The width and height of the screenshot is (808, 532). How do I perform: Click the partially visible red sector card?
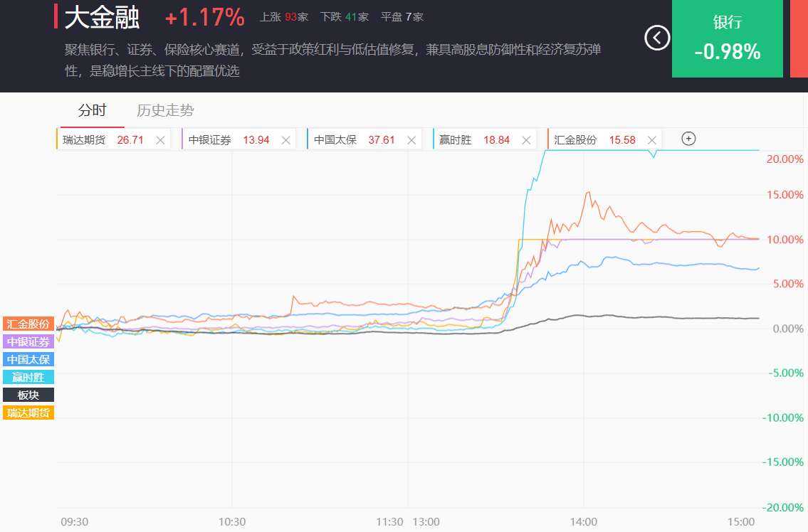click(x=799, y=38)
